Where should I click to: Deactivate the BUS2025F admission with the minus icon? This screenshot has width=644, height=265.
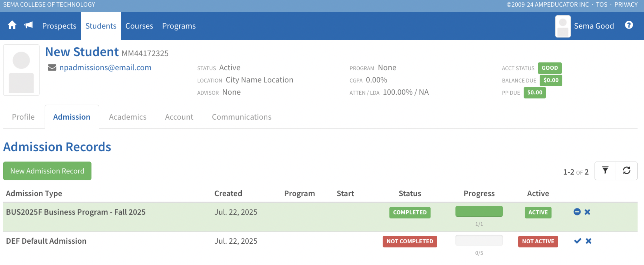[x=577, y=212]
